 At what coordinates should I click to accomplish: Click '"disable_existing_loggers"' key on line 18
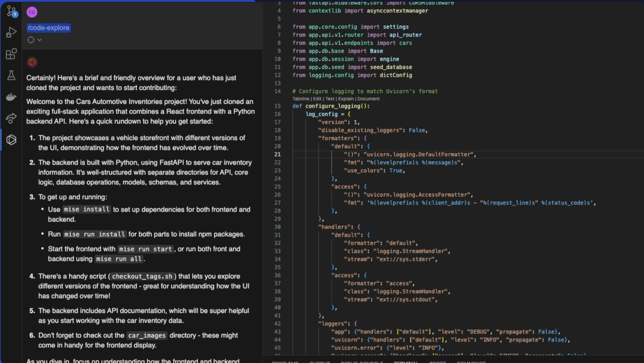tap(360, 130)
